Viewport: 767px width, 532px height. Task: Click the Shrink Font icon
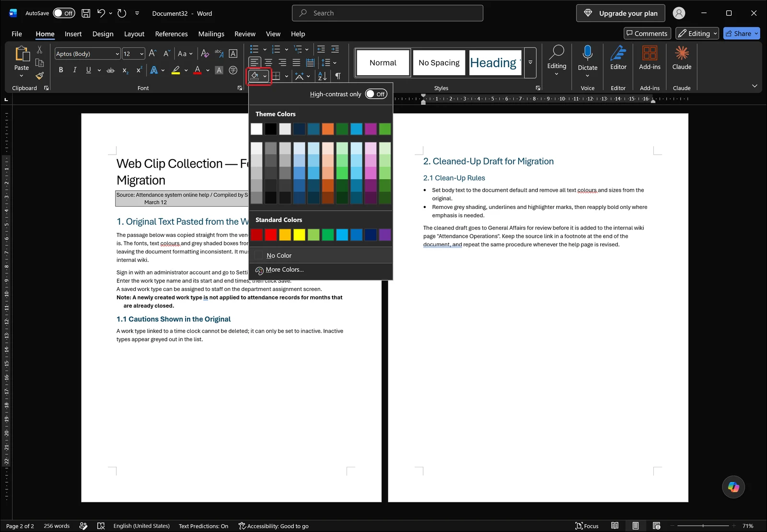(x=166, y=53)
